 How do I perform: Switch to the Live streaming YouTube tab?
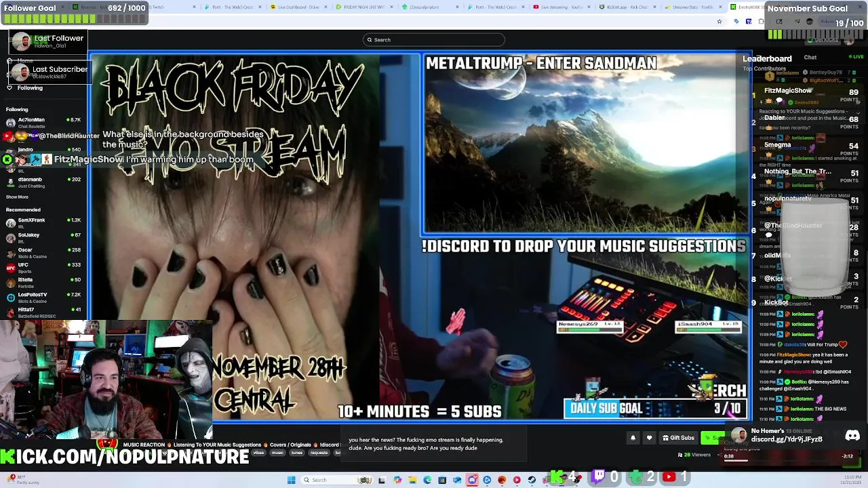561,7
